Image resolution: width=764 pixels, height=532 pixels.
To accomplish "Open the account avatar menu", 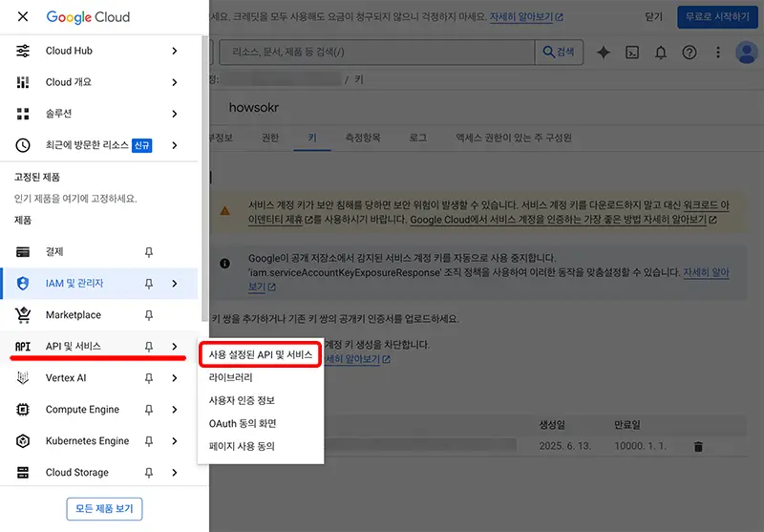I will pos(747,53).
